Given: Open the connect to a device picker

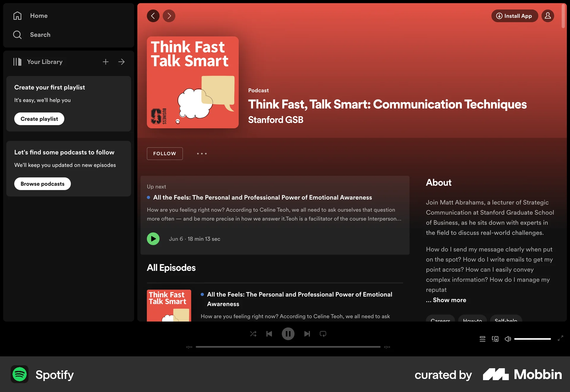Looking at the screenshot, I should coord(495,339).
